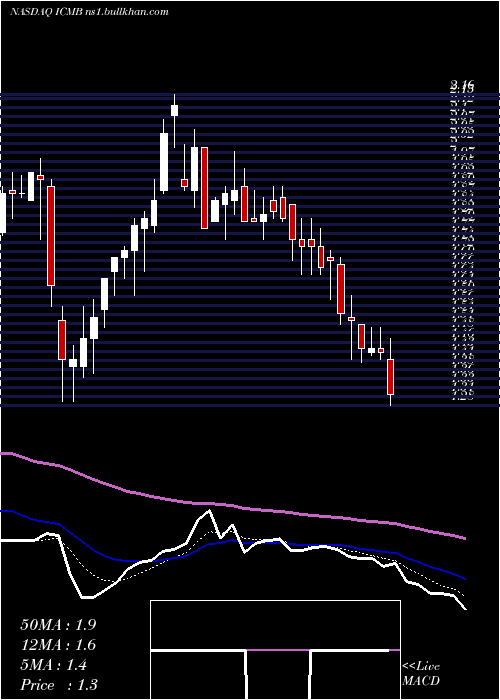Image resolution: width=500 pixels, height=700 pixels.
Task: Select the last red candle at the chart's right end
Action: (391, 377)
